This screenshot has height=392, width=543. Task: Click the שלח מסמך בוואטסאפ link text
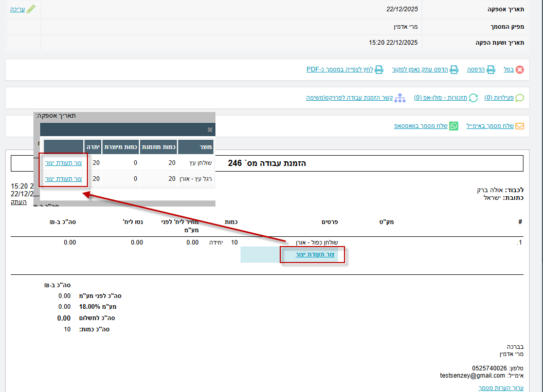point(421,126)
